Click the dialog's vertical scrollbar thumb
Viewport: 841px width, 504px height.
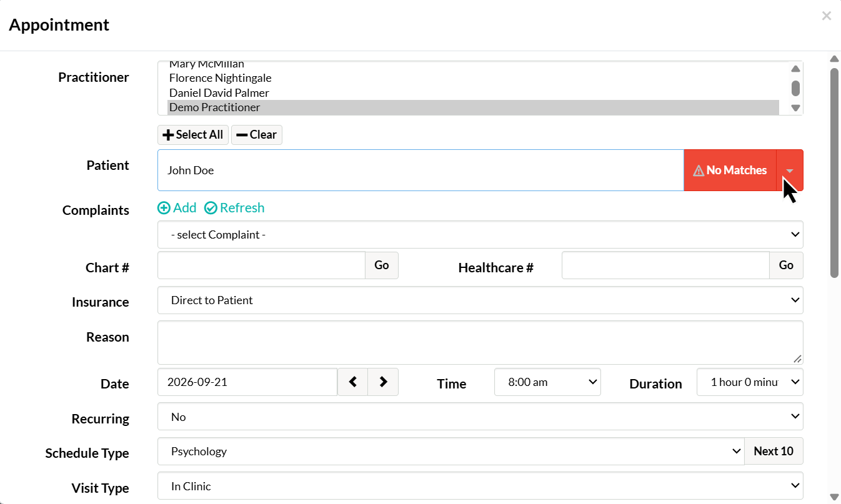834,172
